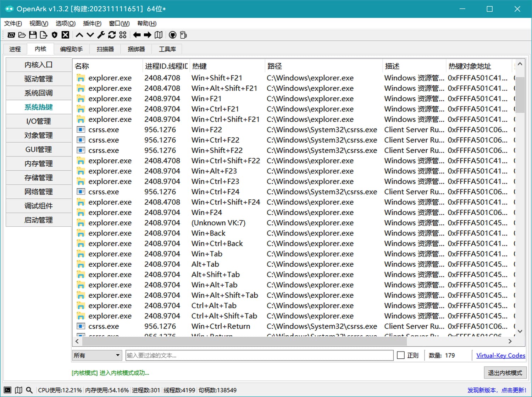Click the magnifier search icon in the status bar
Image resolution: width=532 pixels, height=397 pixels.
(29, 390)
